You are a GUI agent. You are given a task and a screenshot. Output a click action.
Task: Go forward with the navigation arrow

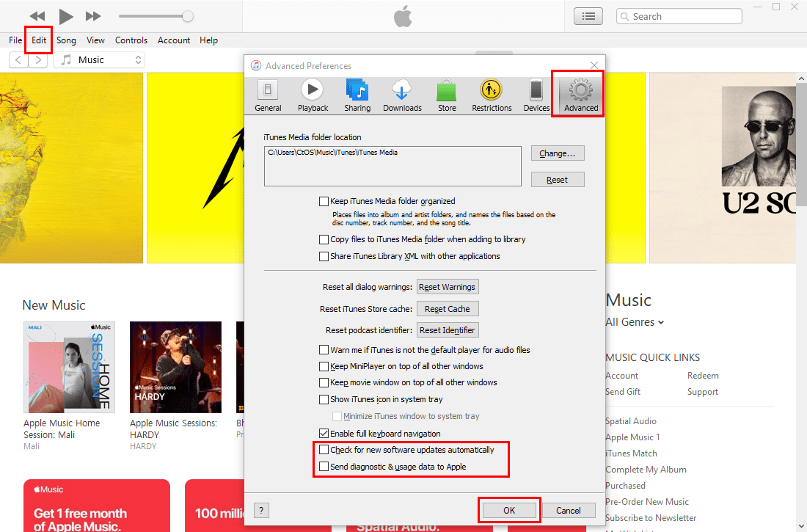tap(38, 59)
